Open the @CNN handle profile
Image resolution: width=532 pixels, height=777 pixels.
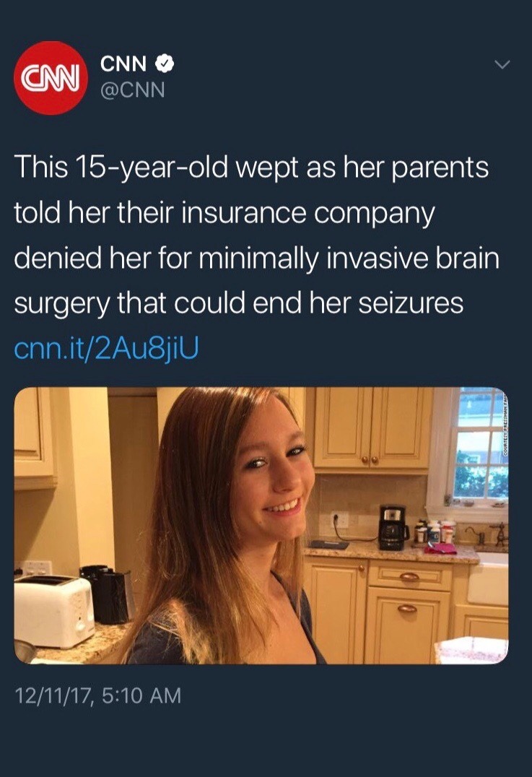(x=133, y=90)
